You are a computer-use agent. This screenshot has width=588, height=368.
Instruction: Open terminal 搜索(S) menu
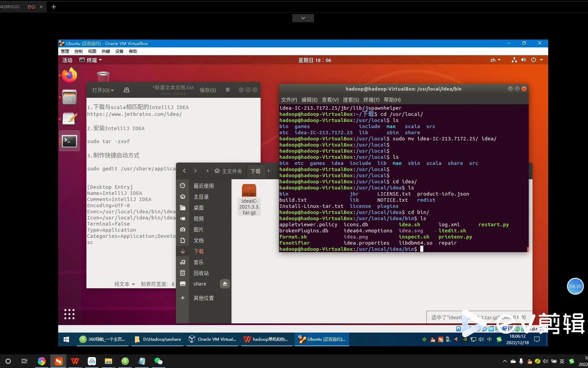coord(351,99)
